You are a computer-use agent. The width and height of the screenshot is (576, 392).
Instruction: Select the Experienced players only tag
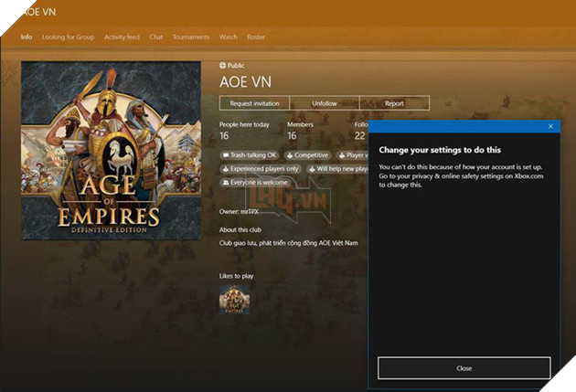tap(261, 169)
